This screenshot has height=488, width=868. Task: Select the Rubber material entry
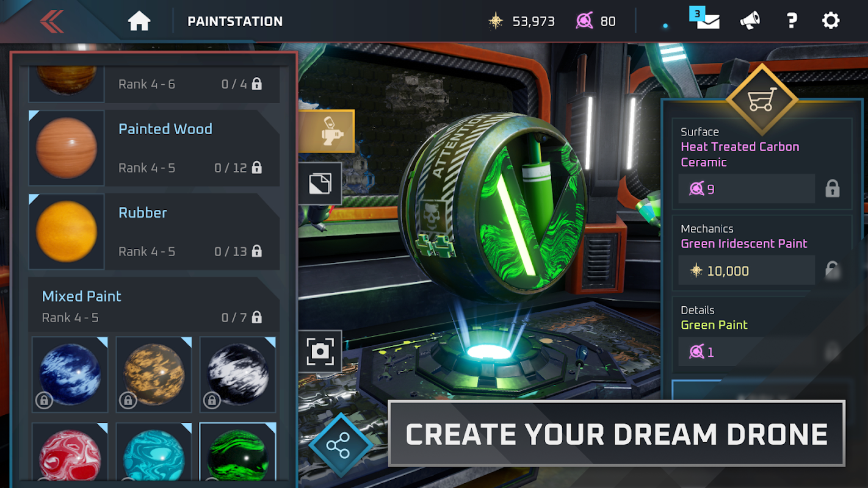coord(154,232)
